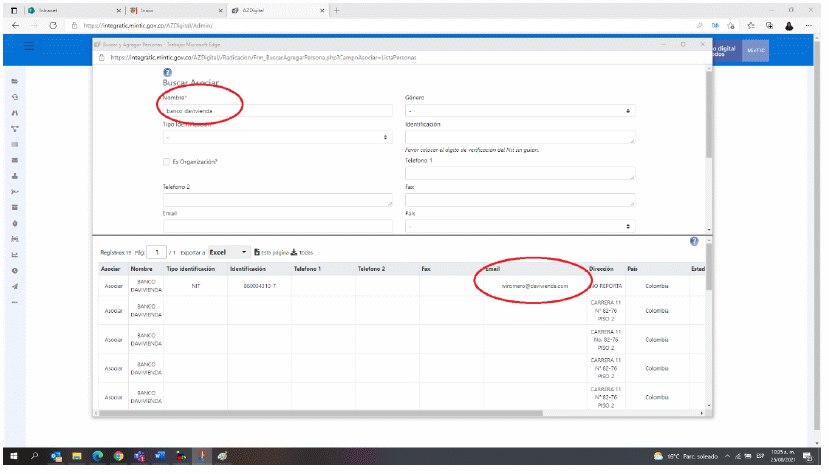Open a new browser tab
This screenshot has width=829, height=474.
coord(336,11)
